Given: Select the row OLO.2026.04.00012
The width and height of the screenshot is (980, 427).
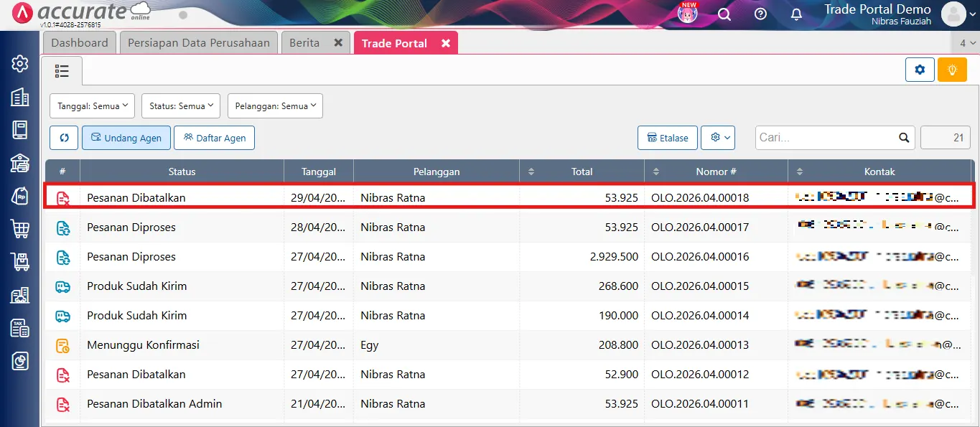Looking at the screenshot, I should tap(508, 375).
